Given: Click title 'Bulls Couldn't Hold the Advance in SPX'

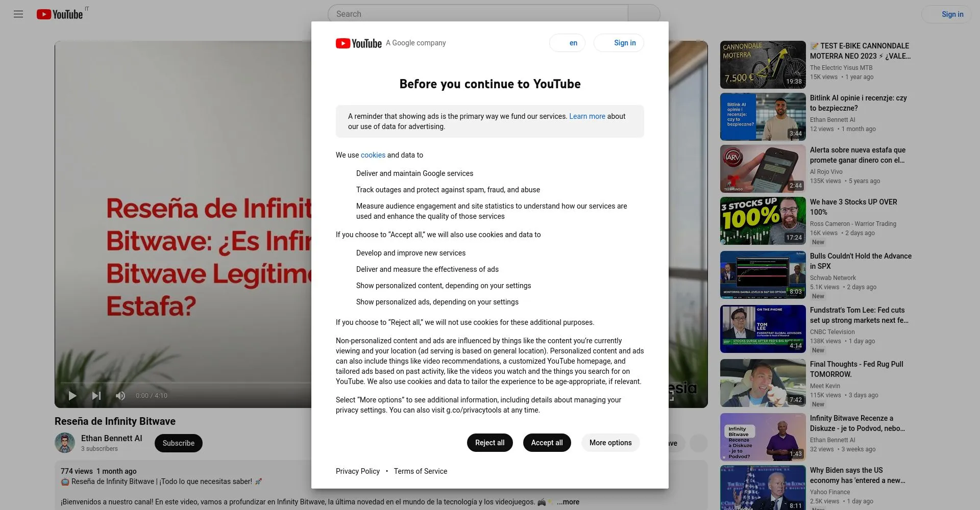Looking at the screenshot, I should pos(861,261).
